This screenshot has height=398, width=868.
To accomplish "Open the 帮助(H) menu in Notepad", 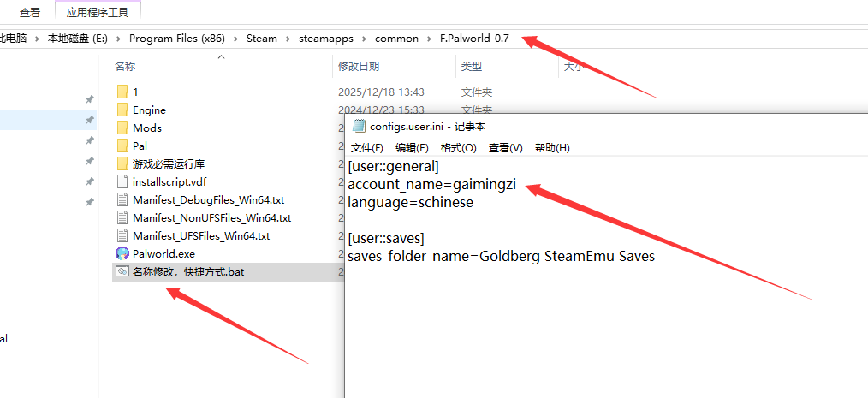I will tap(552, 148).
